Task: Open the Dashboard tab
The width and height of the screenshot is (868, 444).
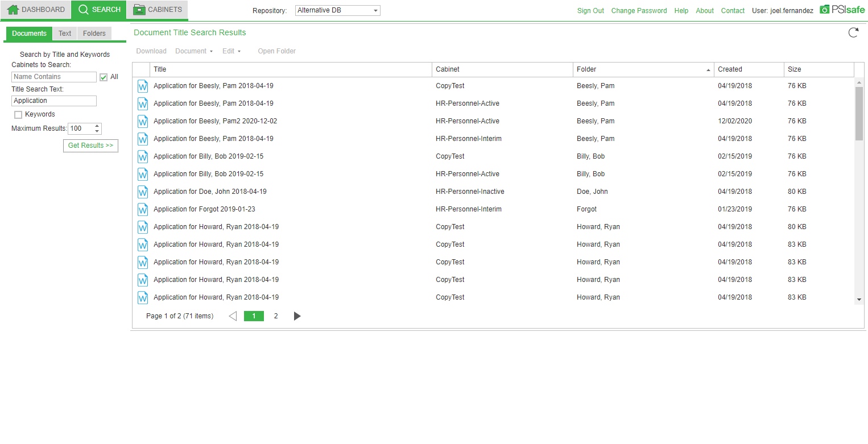Action: (36, 10)
